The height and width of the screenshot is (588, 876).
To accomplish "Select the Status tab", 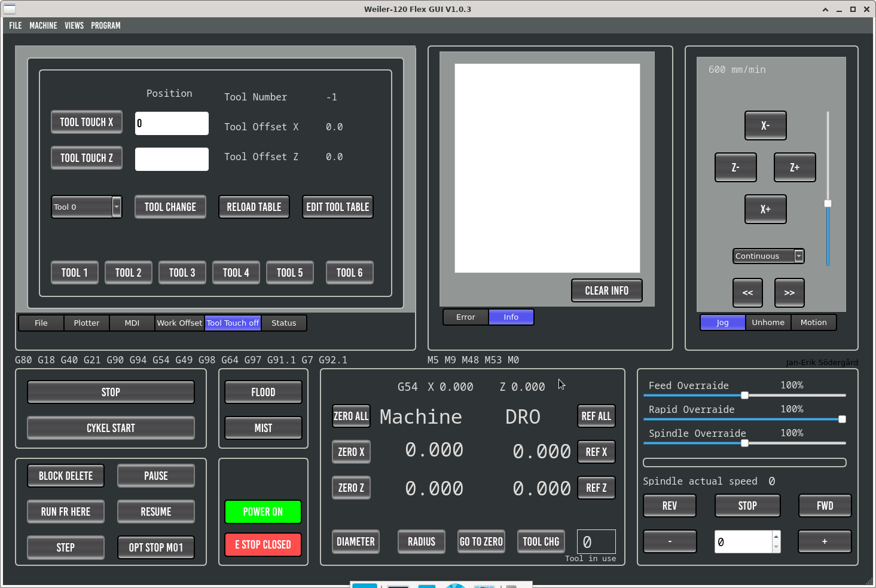I will tap(284, 323).
